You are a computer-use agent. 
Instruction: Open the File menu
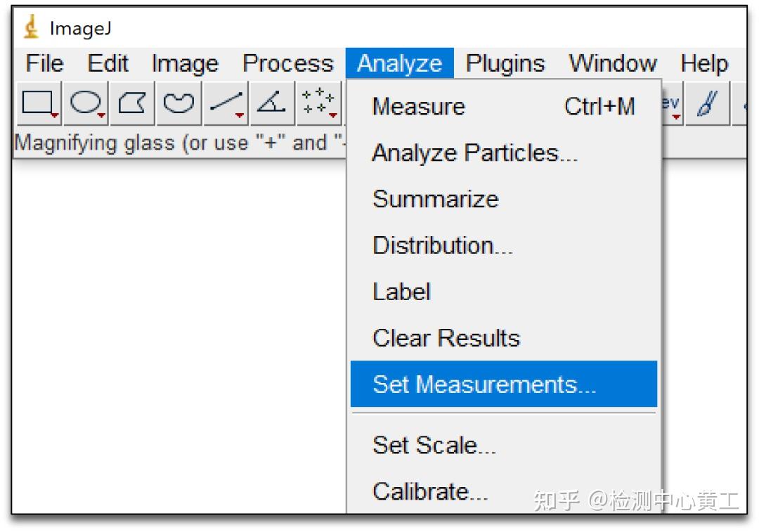tap(44, 64)
